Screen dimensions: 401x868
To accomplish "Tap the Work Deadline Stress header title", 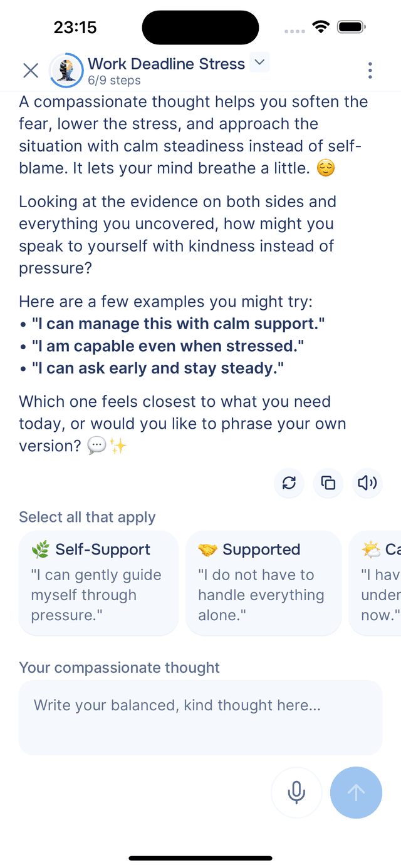I will pos(166,63).
